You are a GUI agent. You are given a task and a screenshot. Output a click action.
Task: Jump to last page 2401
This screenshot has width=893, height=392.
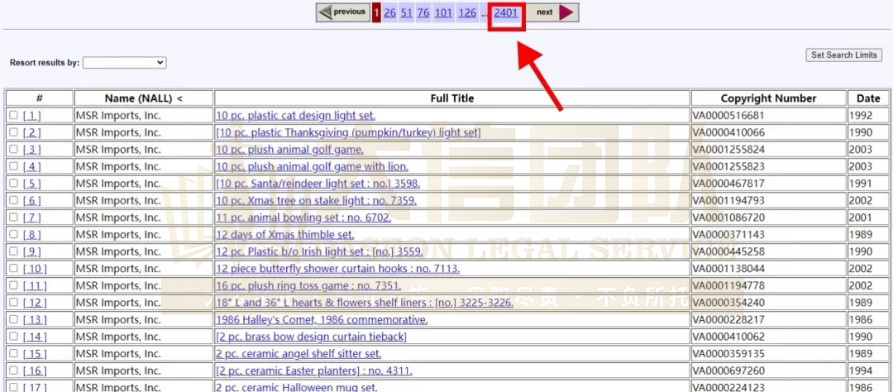coord(506,13)
